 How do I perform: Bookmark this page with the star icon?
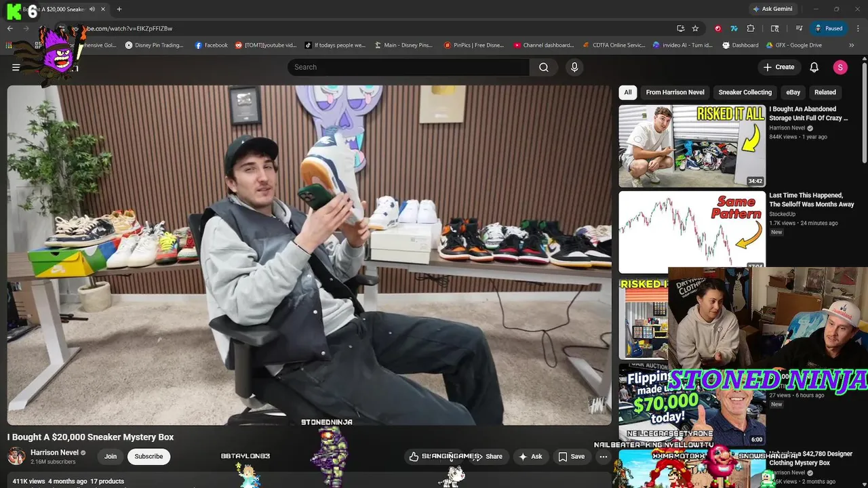click(x=695, y=28)
